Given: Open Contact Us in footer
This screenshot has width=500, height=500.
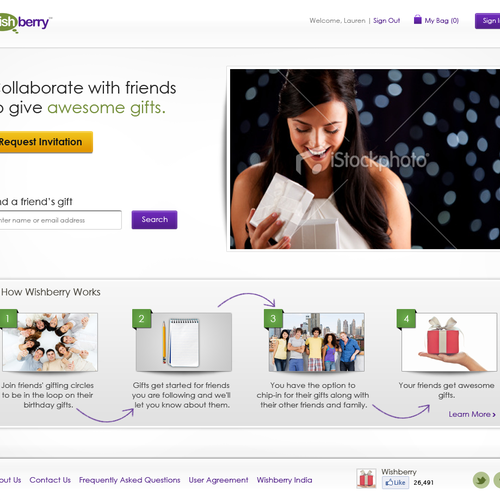Looking at the screenshot, I should (50, 480).
